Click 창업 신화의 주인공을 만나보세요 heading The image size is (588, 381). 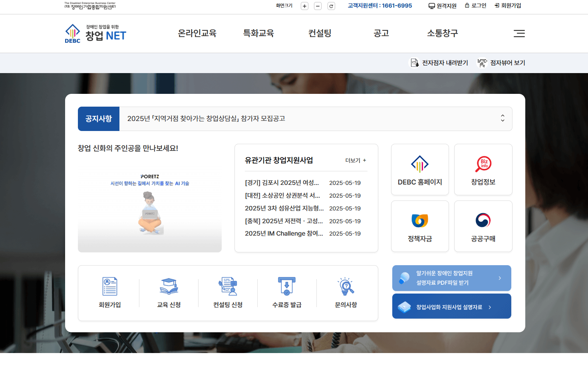click(x=128, y=148)
